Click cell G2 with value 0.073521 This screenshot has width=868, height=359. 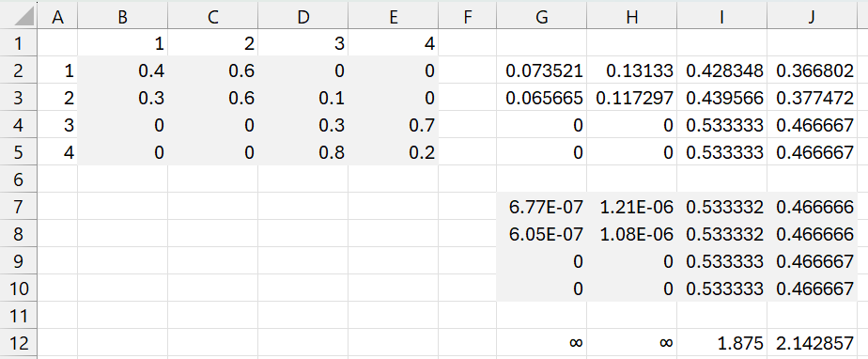541,70
